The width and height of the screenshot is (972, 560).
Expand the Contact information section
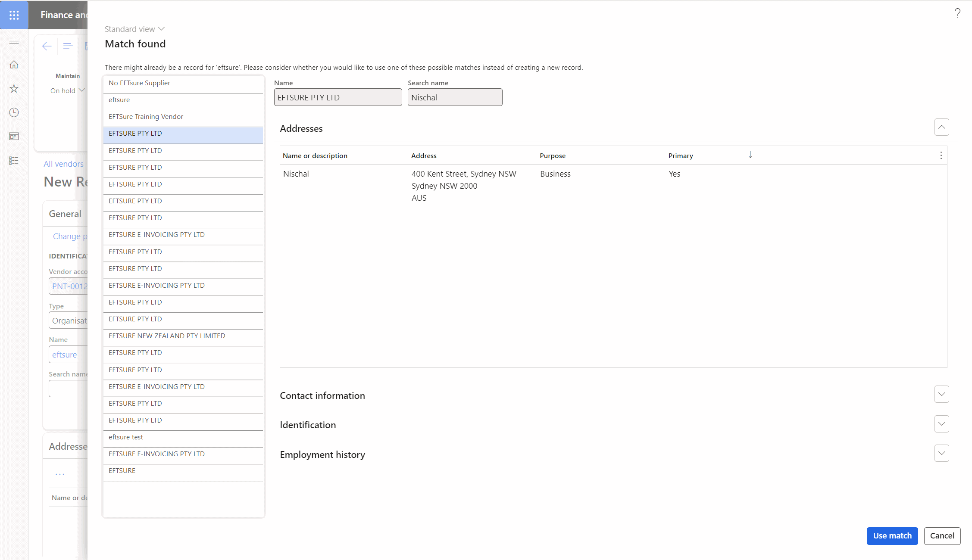942,395
